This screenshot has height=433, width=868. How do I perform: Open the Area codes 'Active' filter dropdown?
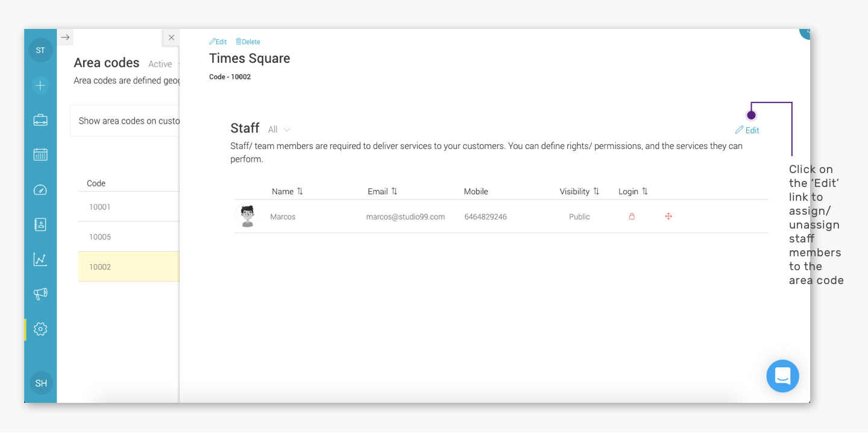164,64
